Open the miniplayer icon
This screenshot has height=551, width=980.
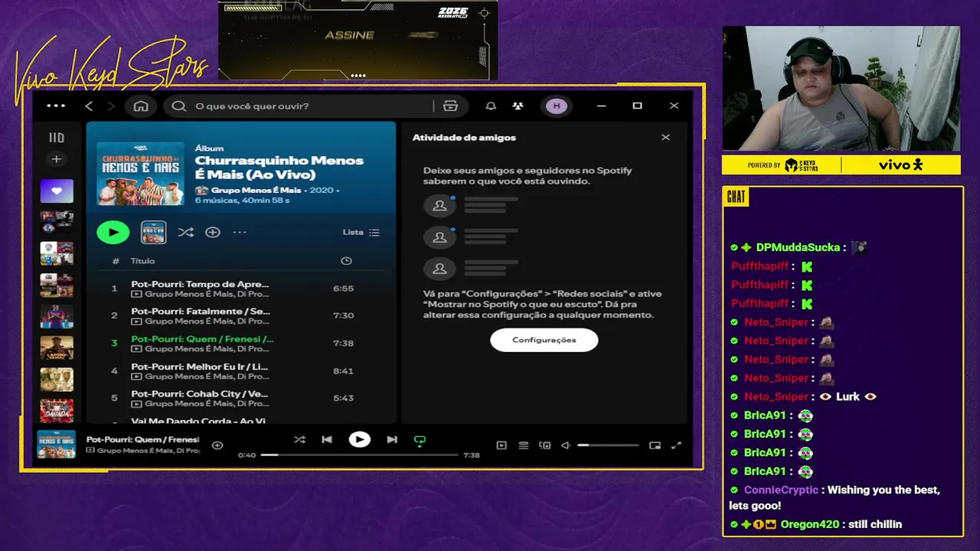click(x=655, y=445)
